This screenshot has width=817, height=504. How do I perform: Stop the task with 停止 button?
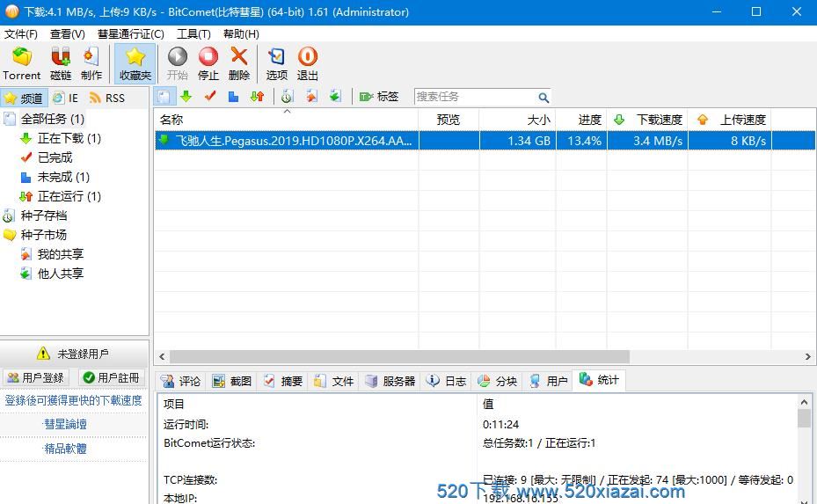pyautogui.click(x=208, y=63)
